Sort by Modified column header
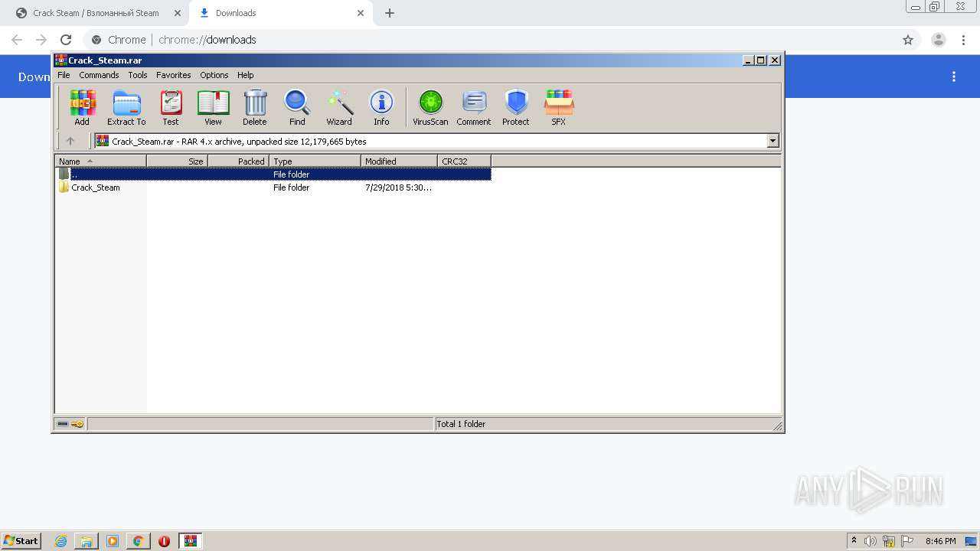 (399, 161)
